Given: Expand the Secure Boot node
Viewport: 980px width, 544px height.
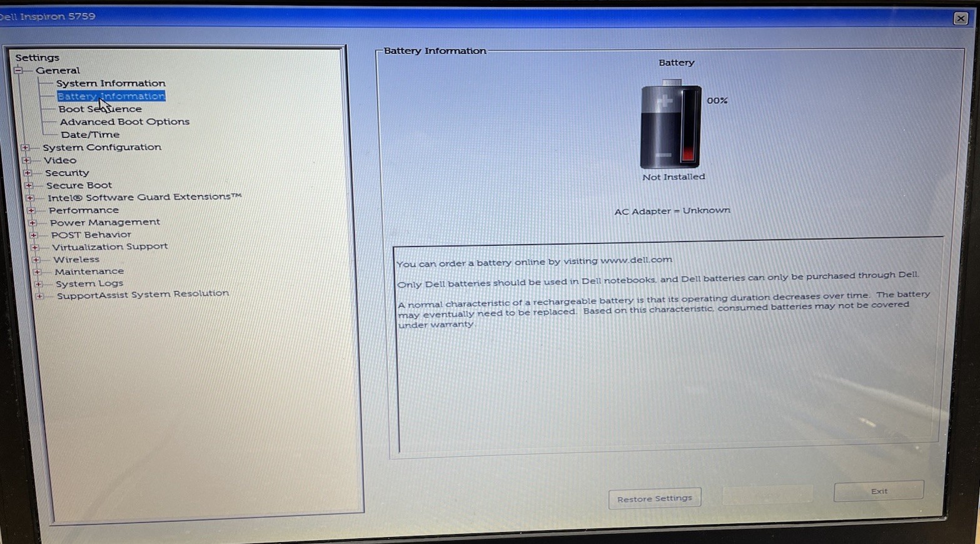Looking at the screenshot, I should (29, 185).
